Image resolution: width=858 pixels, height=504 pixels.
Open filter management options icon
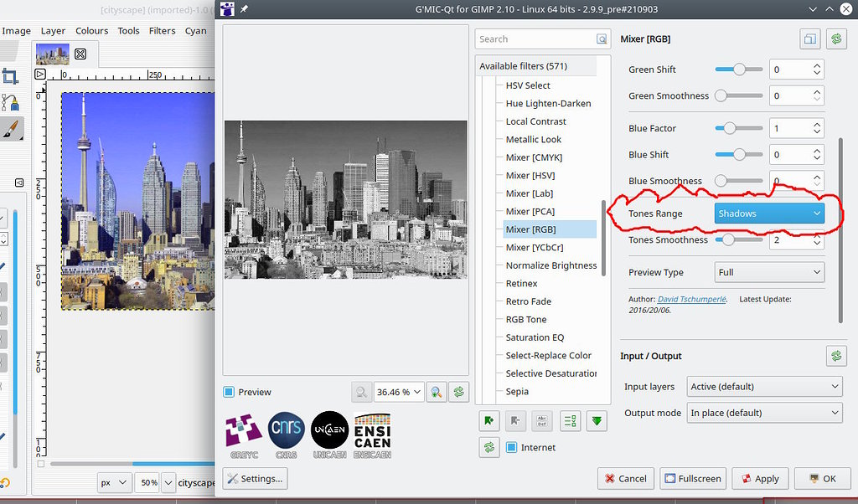[570, 421]
